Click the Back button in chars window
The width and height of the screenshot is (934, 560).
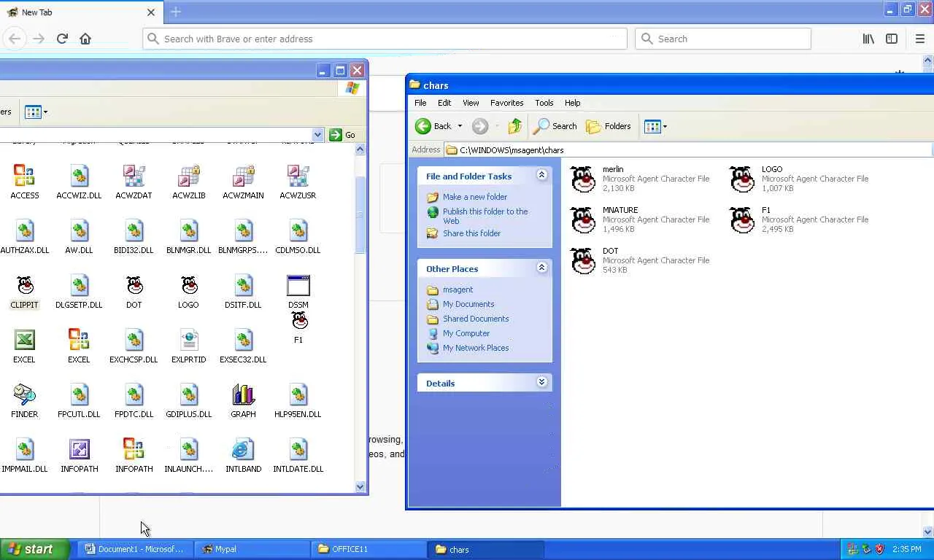tap(433, 126)
